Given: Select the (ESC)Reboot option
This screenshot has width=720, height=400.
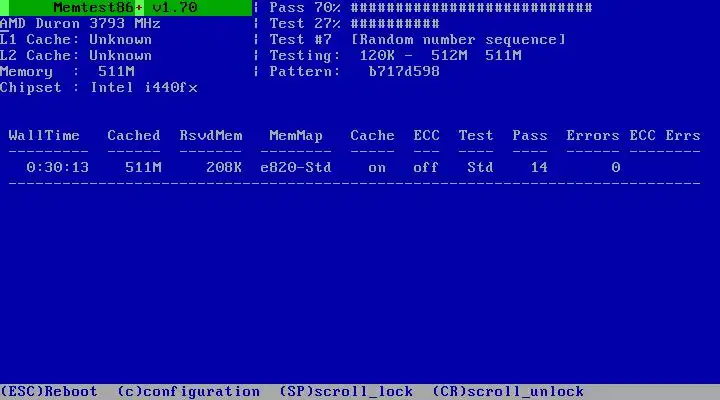Looking at the screenshot, I should pyautogui.click(x=49, y=391).
